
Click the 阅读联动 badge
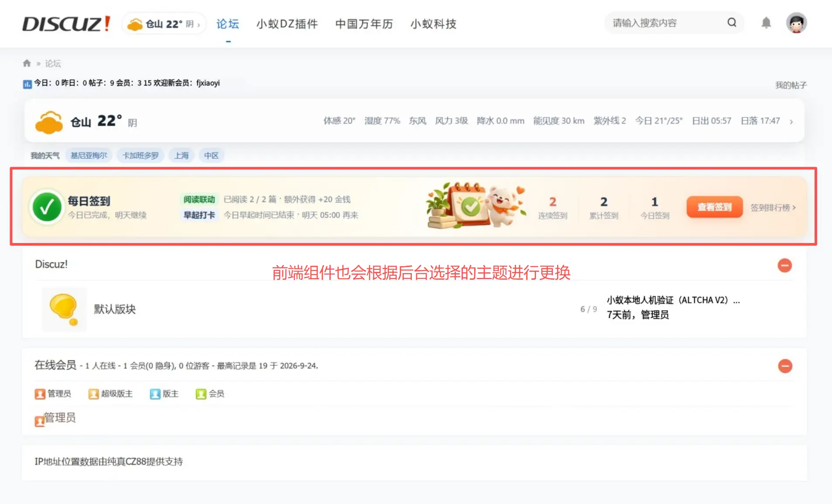click(199, 199)
